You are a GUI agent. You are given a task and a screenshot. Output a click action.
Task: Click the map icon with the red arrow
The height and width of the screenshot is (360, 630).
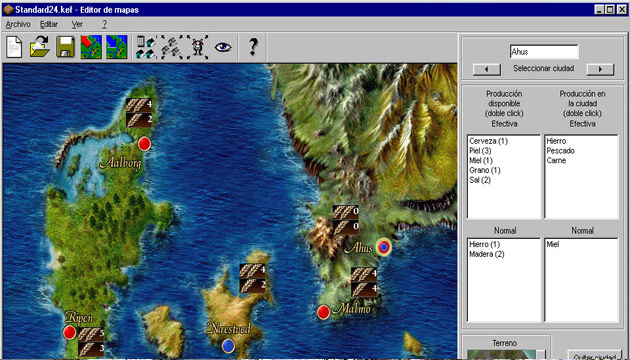91,47
